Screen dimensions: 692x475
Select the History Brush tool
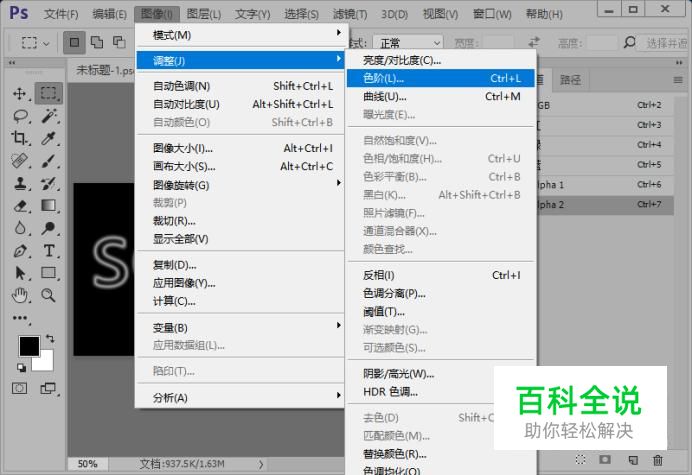tap(49, 183)
